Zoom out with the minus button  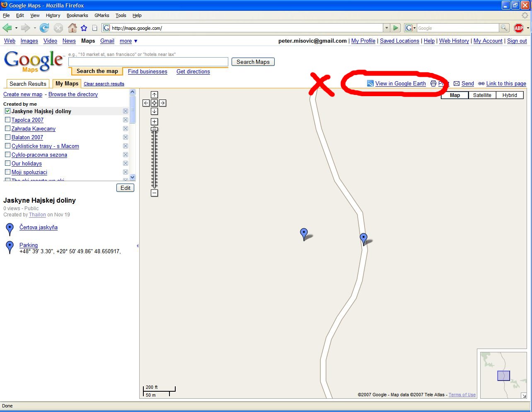click(154, 193)
